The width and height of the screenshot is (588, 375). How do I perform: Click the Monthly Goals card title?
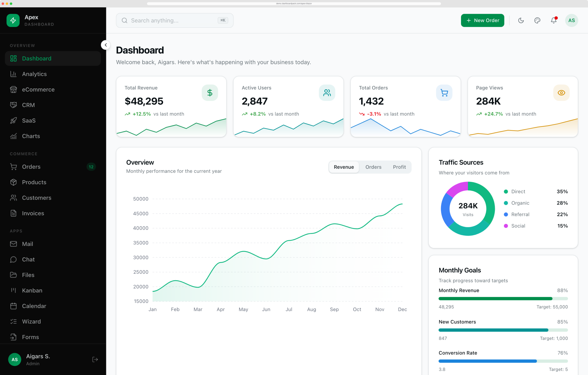click(460, 270)
